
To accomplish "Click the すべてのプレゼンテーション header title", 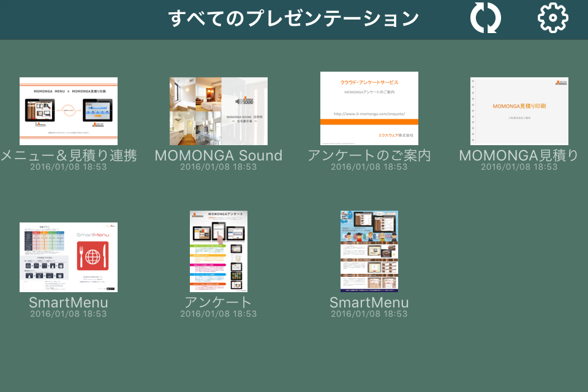I will pyautogui.click(x=293, y=18).
